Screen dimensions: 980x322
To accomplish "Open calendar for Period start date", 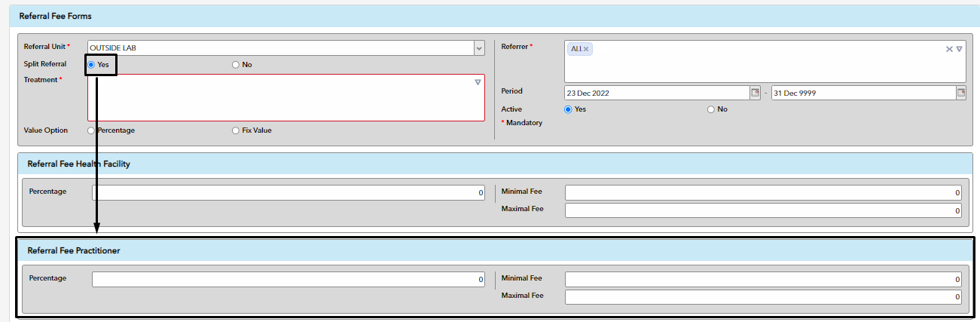I will (755, 93).
